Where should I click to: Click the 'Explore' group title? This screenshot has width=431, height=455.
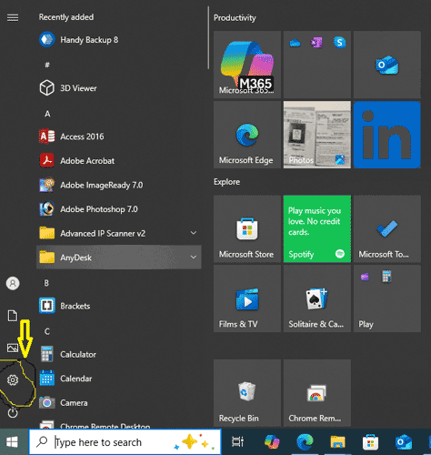227,182
